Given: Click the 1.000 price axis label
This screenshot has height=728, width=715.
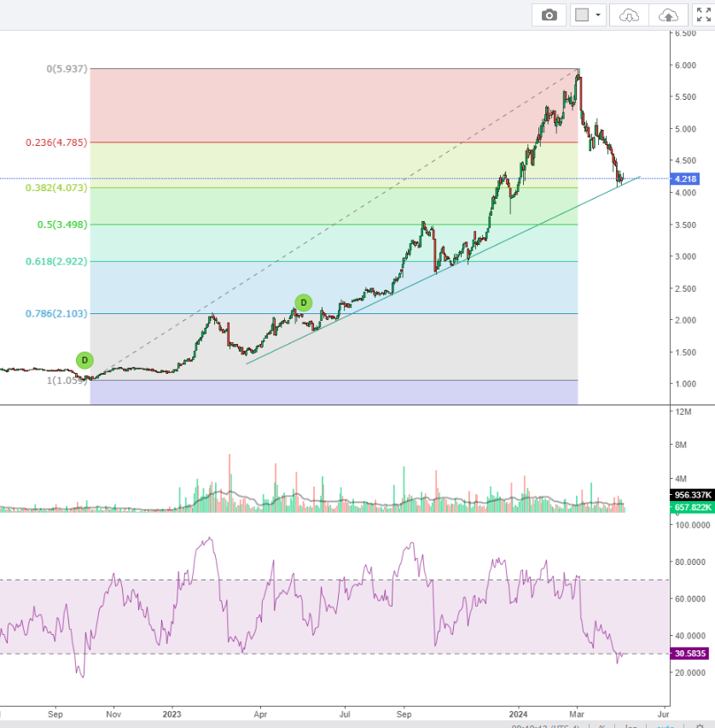Looking at the screenshot, I should coord(685,384).
